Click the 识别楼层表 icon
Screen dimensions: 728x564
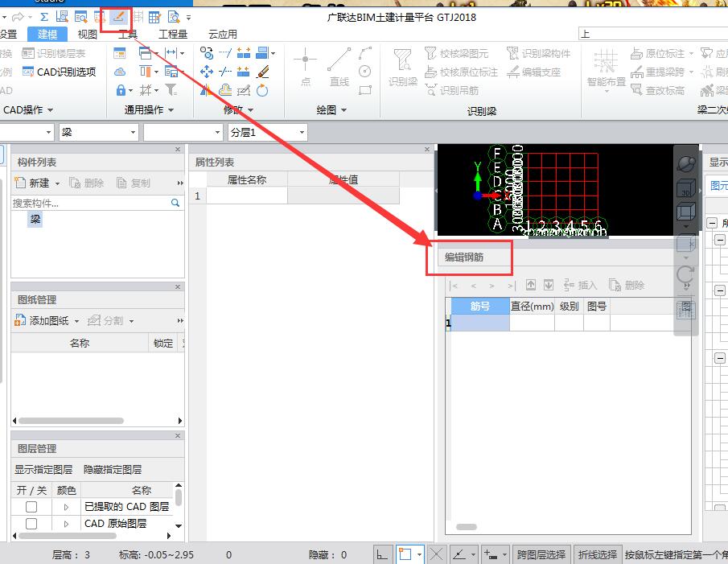[28, 53]
